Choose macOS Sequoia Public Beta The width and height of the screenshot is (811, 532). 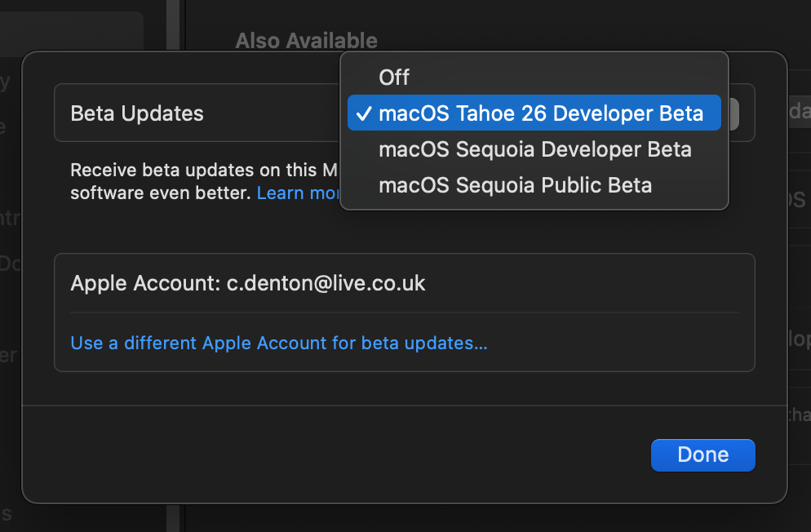pyautogui.click(x=534, y=185)
